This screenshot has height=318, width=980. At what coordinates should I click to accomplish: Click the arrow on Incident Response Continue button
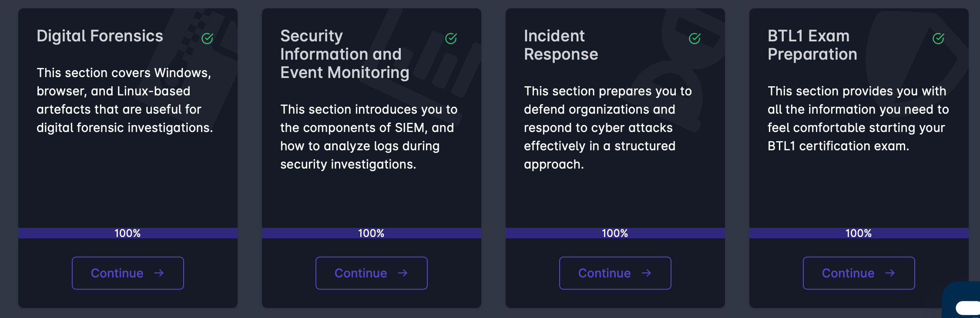tap(647, 273)
